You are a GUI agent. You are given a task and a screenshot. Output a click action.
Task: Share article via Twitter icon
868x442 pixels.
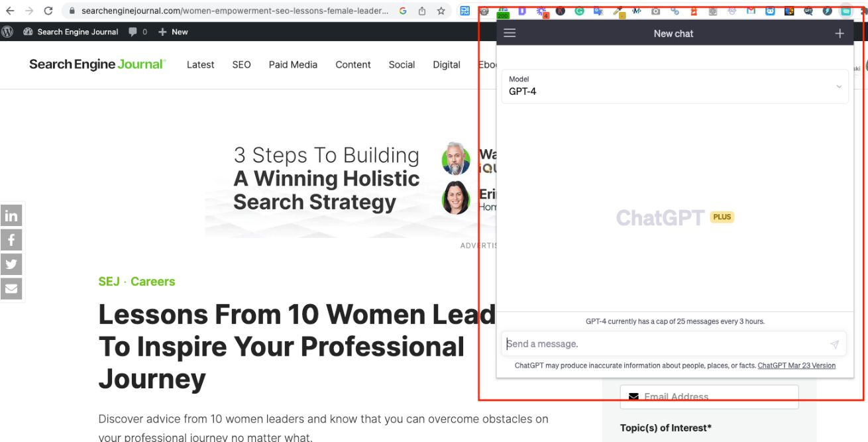11,264
